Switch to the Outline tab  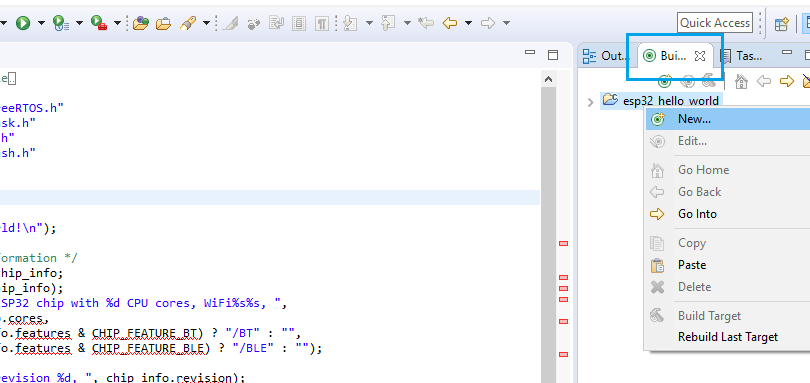click(x=605, y=56)
